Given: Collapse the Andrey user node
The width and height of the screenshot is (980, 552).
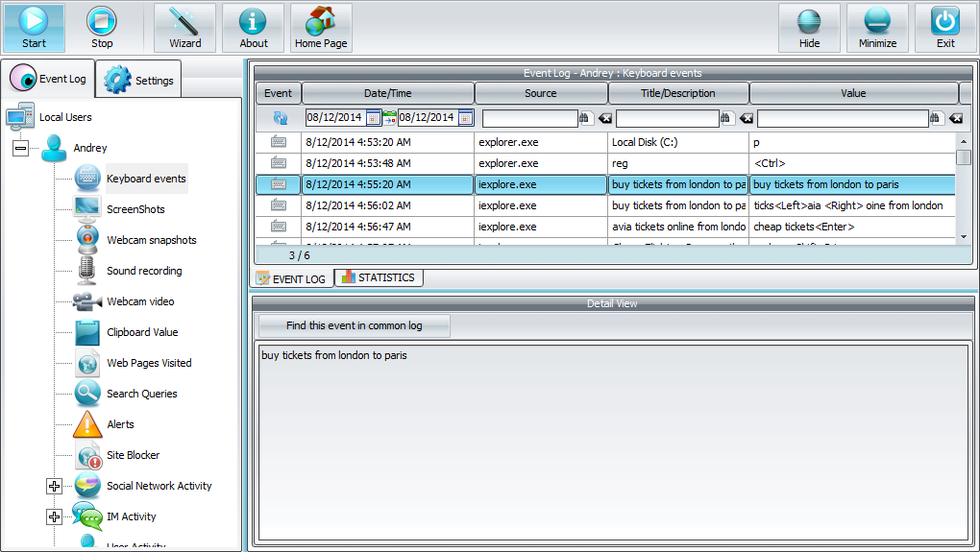Looking at the screenshot, I should 20,148.
